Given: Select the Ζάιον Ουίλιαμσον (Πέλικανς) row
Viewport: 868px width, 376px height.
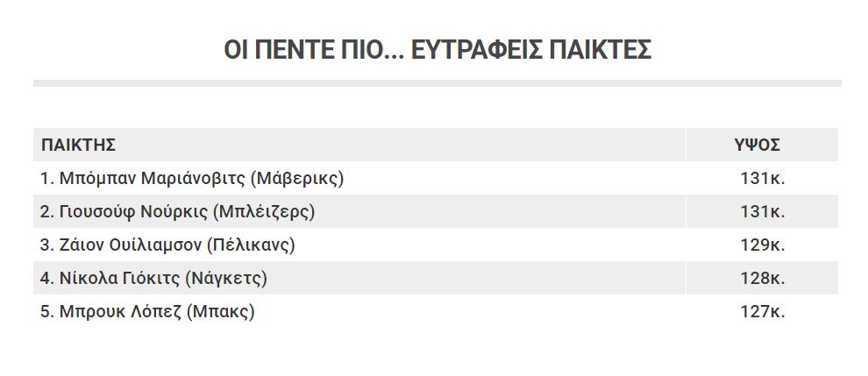Looking at the screenshot, I should 436,245.
